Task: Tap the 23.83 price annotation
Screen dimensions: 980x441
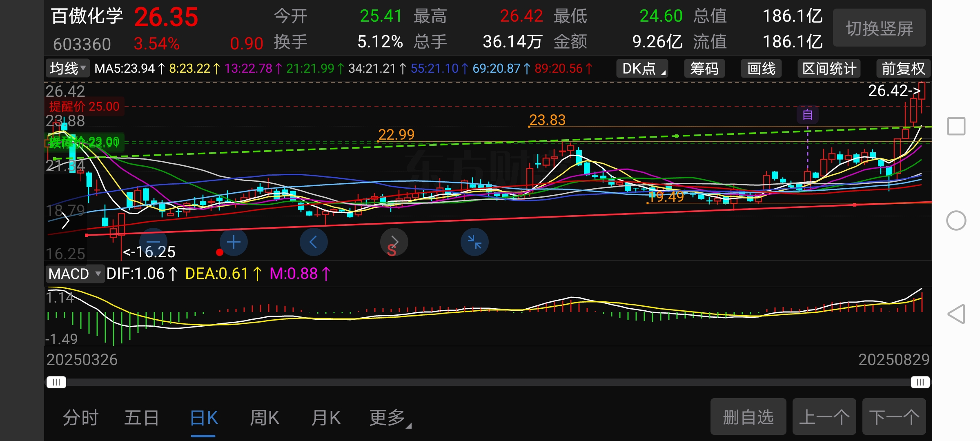Action: (x=547, y=120)
